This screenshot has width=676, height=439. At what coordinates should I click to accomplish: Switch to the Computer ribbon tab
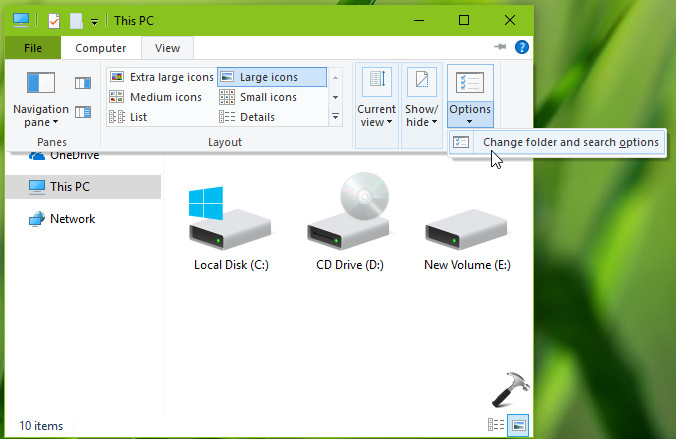tap(100, 48)
